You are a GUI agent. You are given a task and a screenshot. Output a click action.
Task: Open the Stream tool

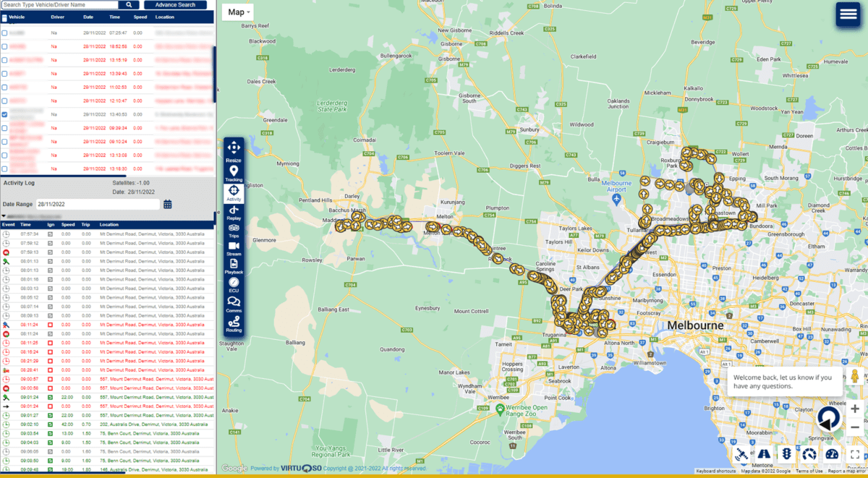click(x=233, y=249)
